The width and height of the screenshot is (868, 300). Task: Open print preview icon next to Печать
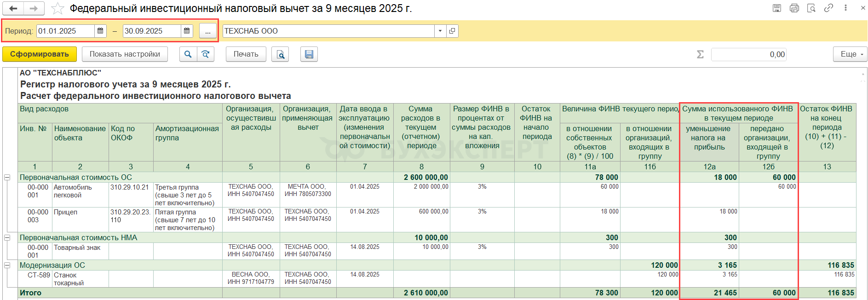point(280,54)
